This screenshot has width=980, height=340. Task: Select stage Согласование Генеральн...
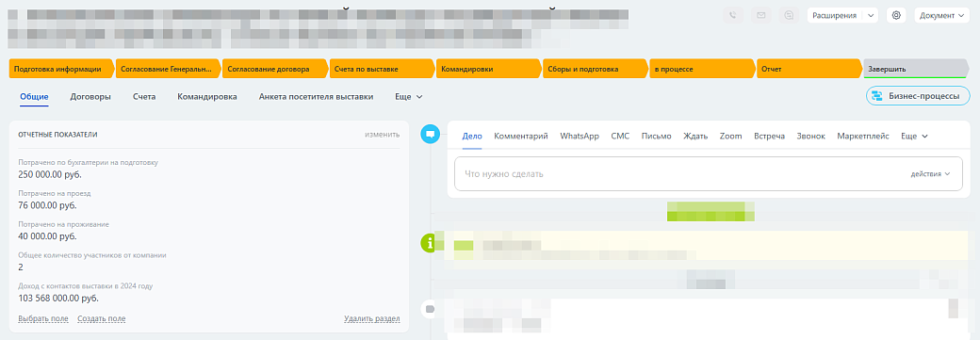point(168,70)
